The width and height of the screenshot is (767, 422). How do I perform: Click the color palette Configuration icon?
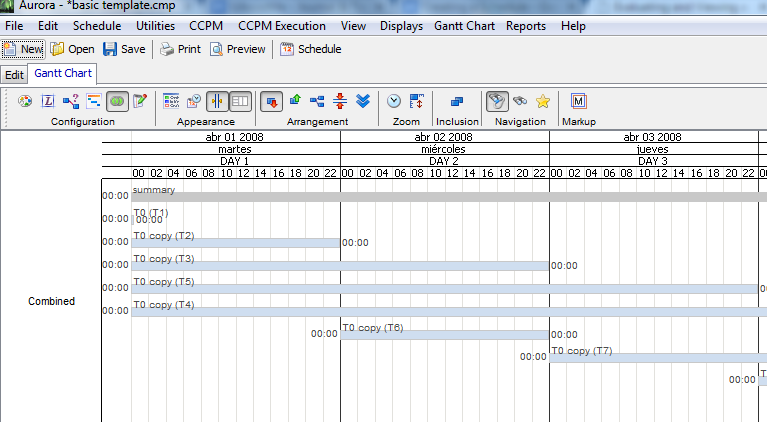pyautogui.click(x=25, y=101)
